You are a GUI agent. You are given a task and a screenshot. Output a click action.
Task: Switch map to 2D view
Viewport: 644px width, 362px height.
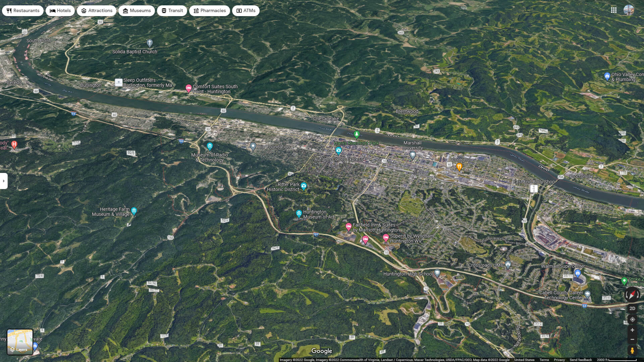point(632,308)
